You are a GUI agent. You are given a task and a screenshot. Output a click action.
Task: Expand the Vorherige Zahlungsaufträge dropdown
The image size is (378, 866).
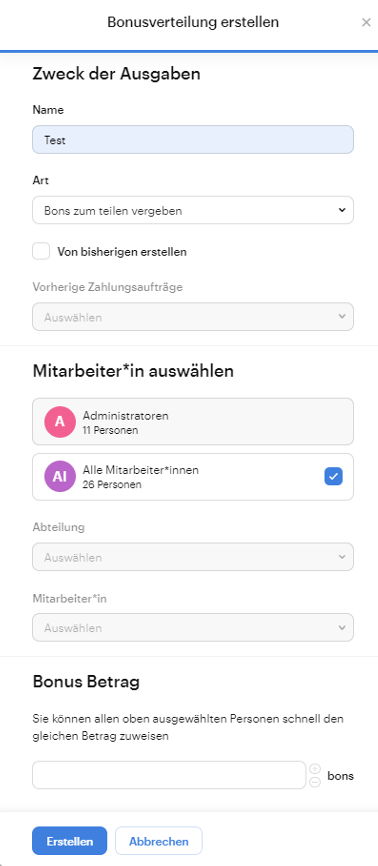pyautogui.click(x=193, y=316)
